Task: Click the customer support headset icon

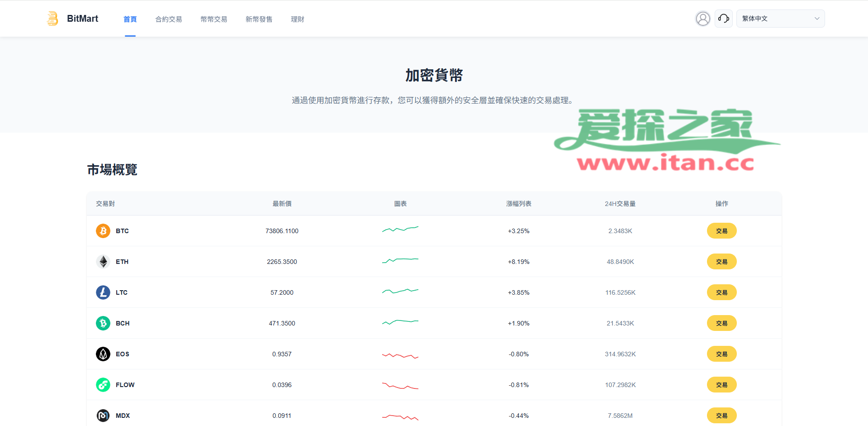Action: point(723,19)
